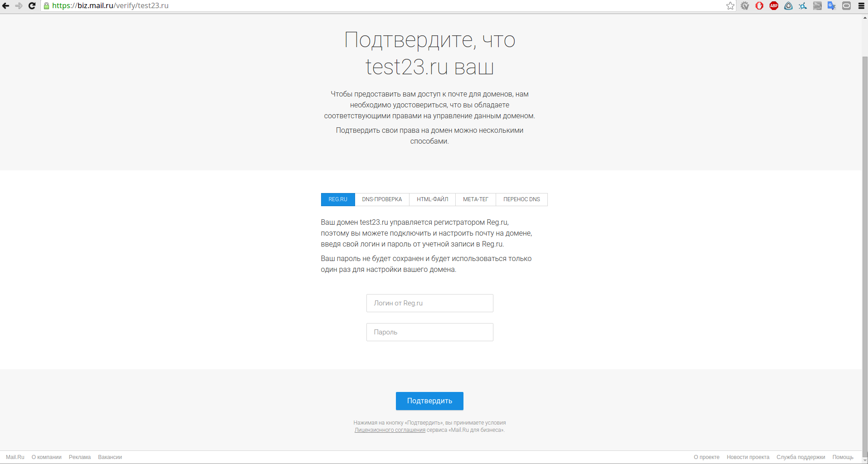Click the browser back arrow
Image resolution: width=868 pixels, height=464 pixels.
pyautogui.click(x=6, y=6)
